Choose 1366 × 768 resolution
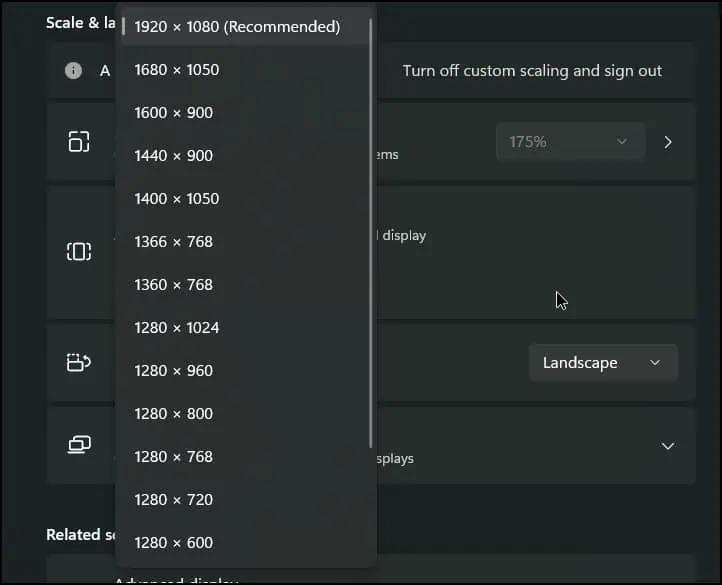The width and height of the screenshot is (722, 585). 174,242
